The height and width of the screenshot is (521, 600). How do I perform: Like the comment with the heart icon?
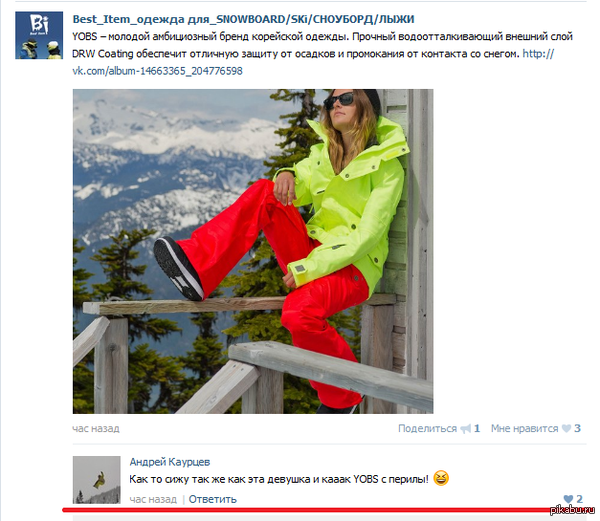tap(568, 499)
